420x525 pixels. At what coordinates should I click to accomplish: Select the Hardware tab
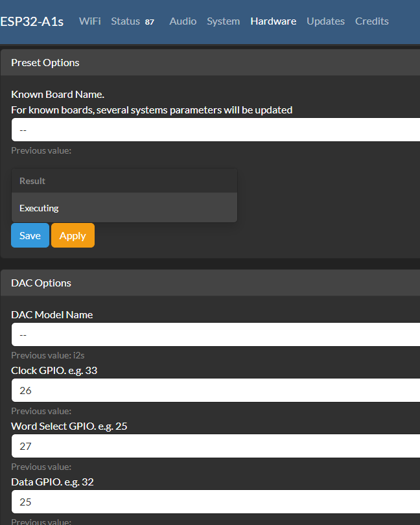click(x=273, y=21)
